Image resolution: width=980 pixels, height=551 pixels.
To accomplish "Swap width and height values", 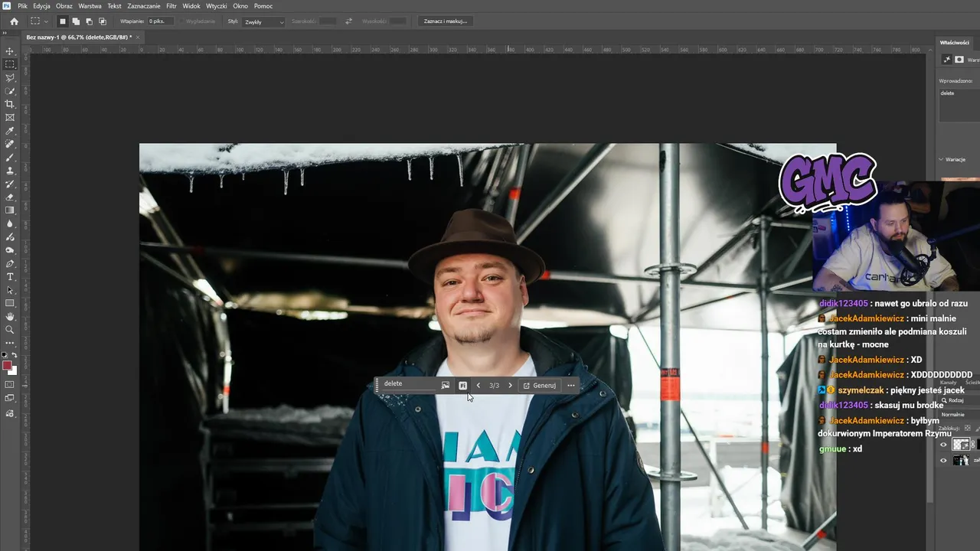I will point(349,21).
